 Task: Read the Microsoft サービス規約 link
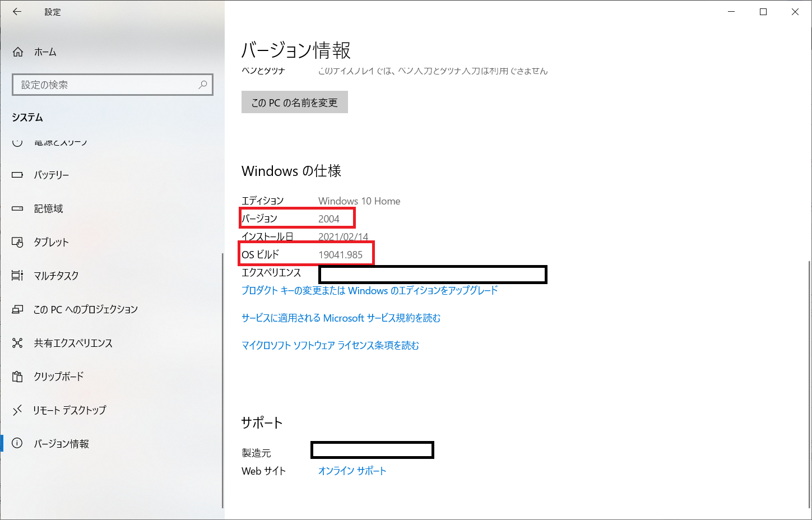(341, 318)
